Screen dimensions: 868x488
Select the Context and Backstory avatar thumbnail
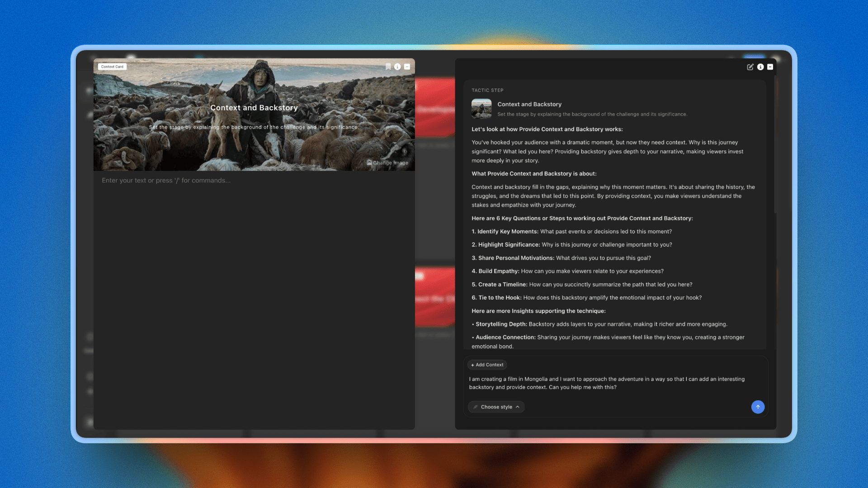pyautogui.click(x=481, y=108)
